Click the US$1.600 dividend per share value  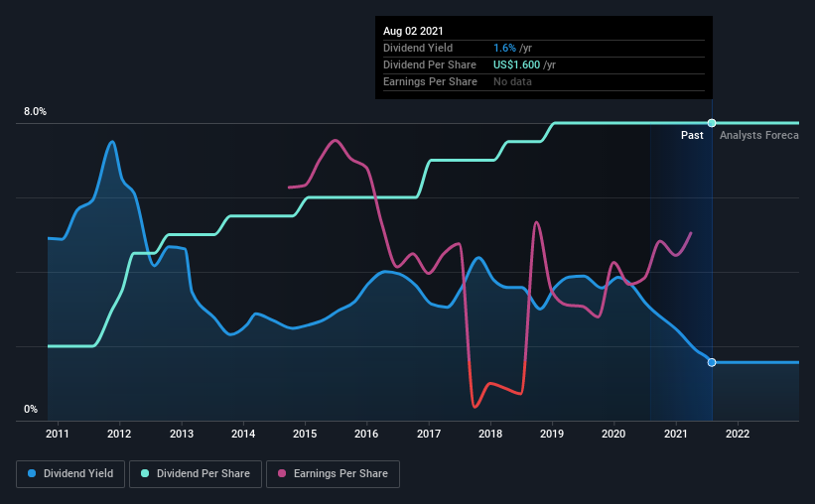click(516, 64)
